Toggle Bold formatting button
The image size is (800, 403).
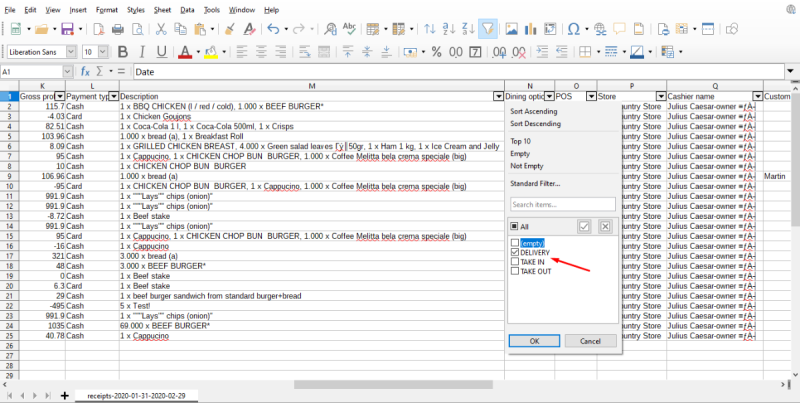point(123,51)
